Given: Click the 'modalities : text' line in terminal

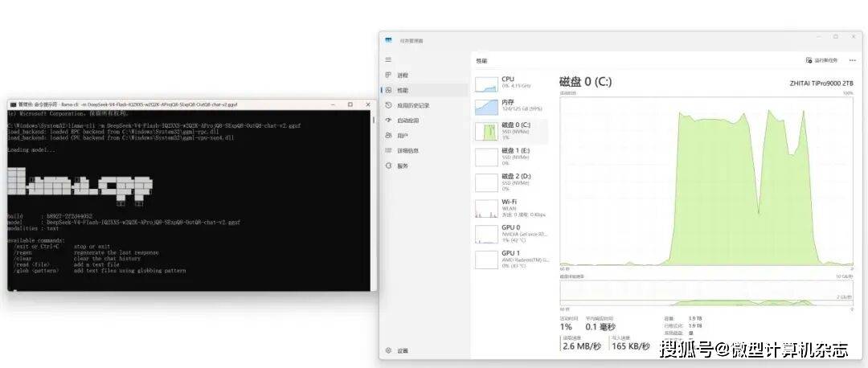Looking at the screenshot, I should click(x=33, y=228).
